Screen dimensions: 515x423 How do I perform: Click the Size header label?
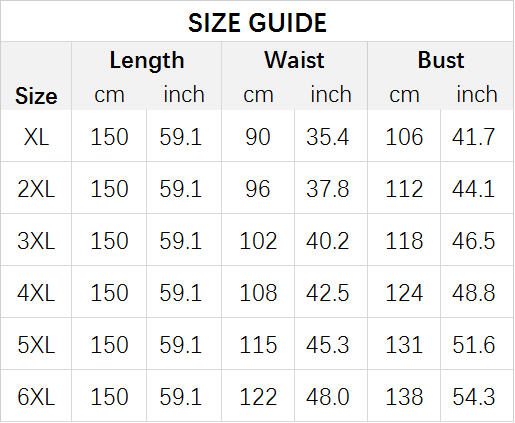click(36, 96)
